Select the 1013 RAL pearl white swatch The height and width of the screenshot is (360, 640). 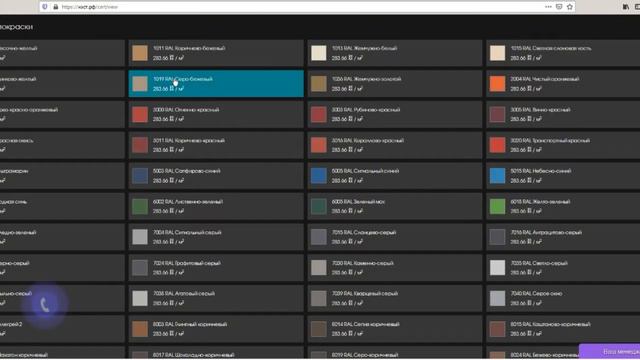pyautogui.click(x=319, y=53)
